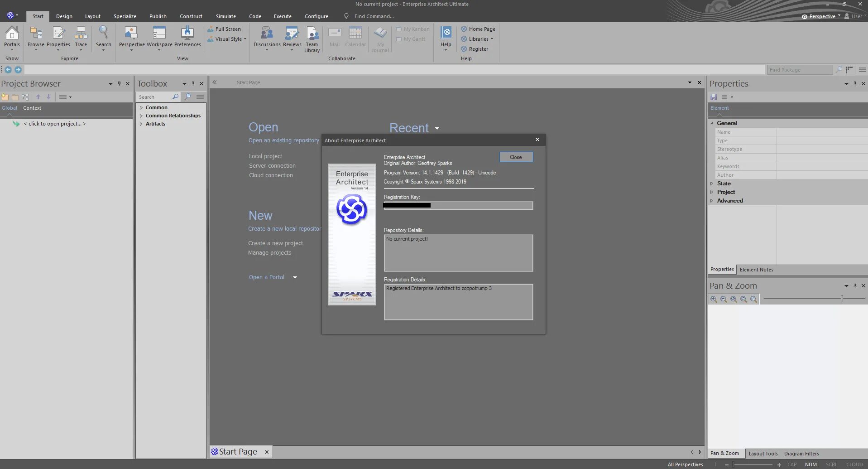Toggle Full Screen mode

pos(224,29)
